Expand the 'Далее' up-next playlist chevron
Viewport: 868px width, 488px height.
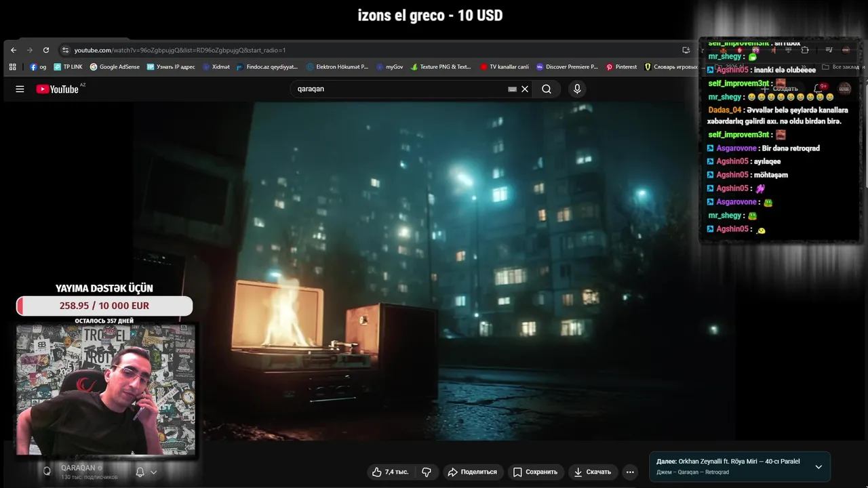[818, 467]
